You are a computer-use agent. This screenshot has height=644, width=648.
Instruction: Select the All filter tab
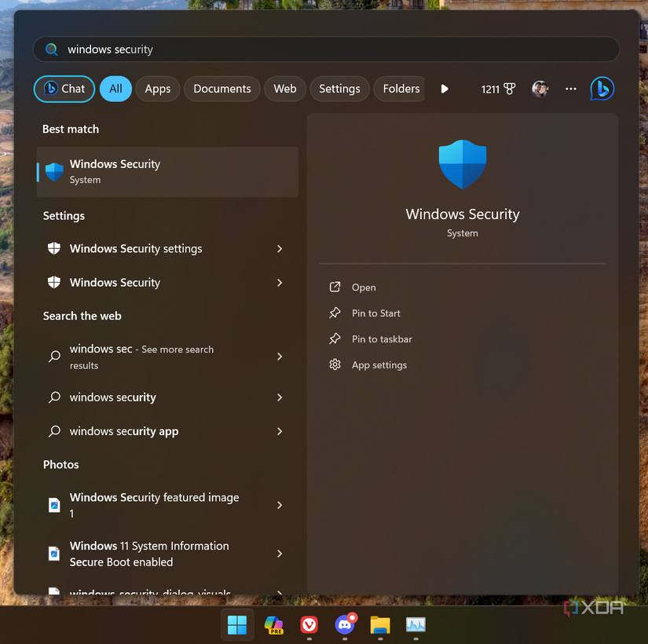pos(115,89)
